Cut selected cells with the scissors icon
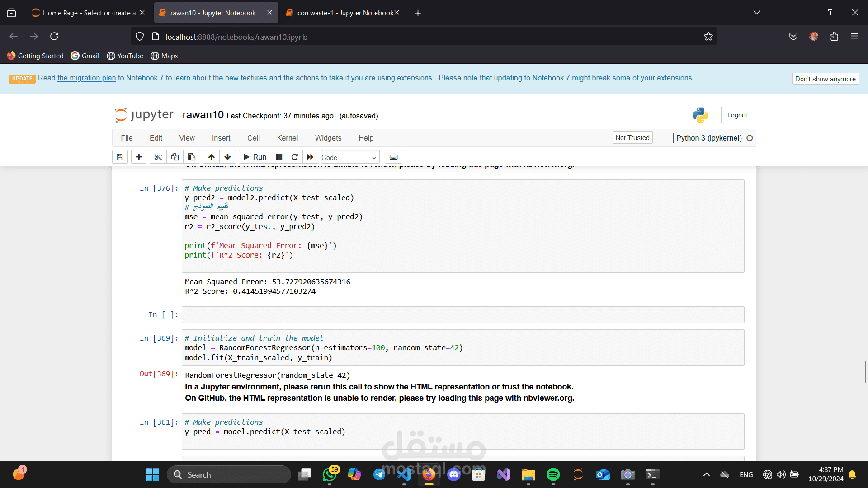868x488 pixels. click(158, 157)
